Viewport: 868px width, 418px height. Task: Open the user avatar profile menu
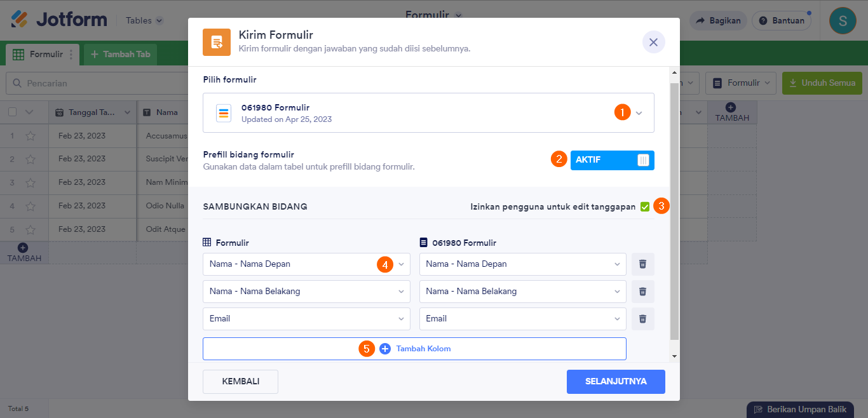click(843, 21)
